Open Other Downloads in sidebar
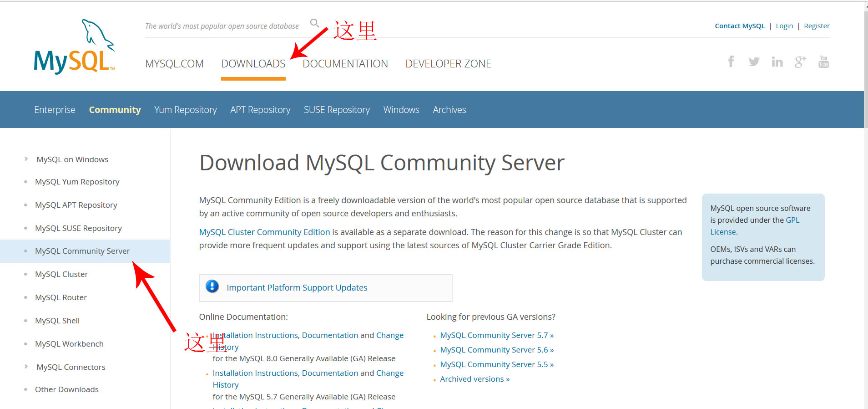The image size is (868, 409). [67, 389]
